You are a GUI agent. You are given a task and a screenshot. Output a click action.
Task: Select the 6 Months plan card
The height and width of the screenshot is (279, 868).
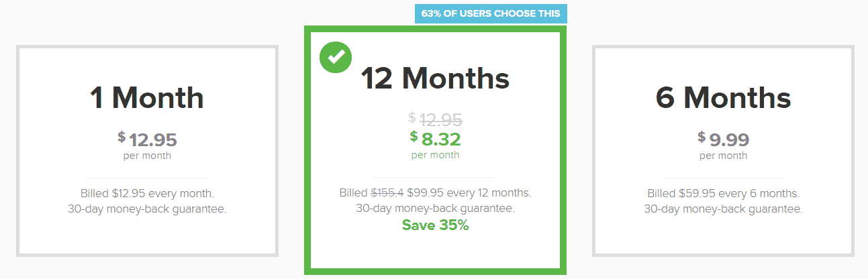[723, 151]
